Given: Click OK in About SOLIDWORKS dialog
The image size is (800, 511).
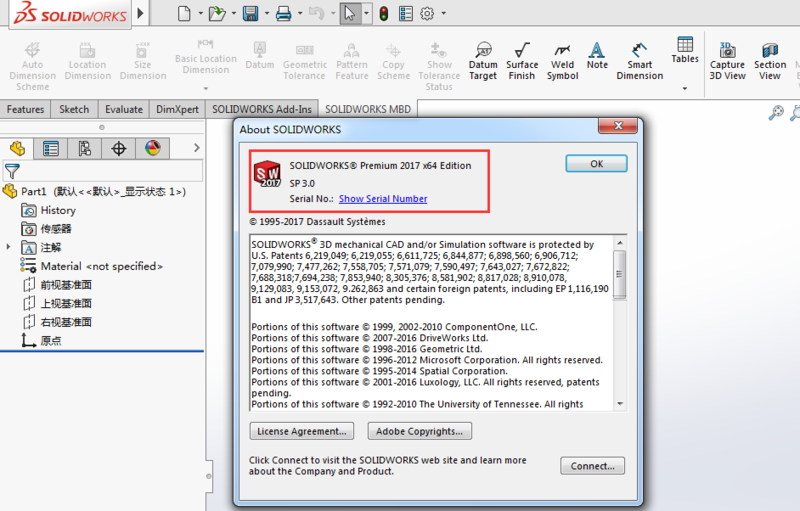Looking at the screenshot, I should [x=596, y=164].
